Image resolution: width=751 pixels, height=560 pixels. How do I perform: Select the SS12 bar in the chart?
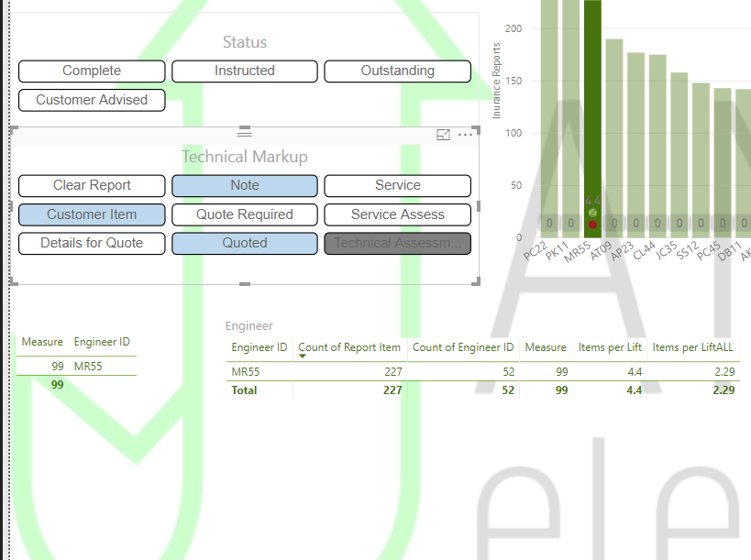coord(701,160)
